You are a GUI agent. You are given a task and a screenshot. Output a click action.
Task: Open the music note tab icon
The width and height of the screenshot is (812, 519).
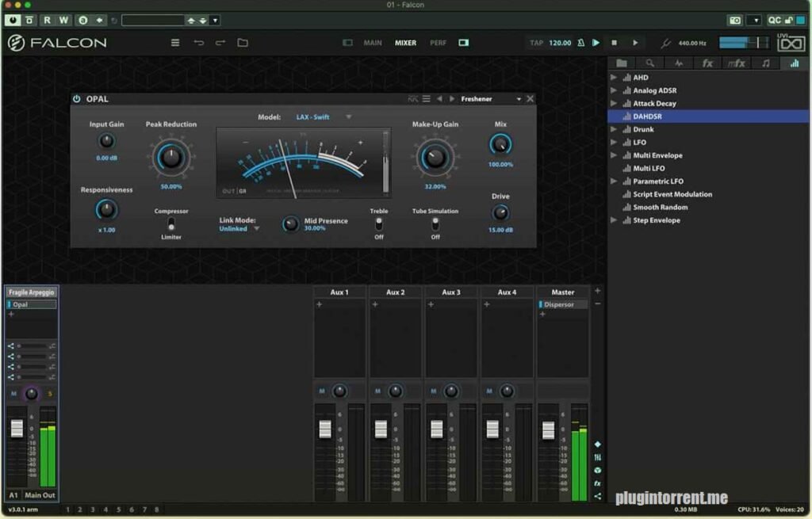(765, 63)
